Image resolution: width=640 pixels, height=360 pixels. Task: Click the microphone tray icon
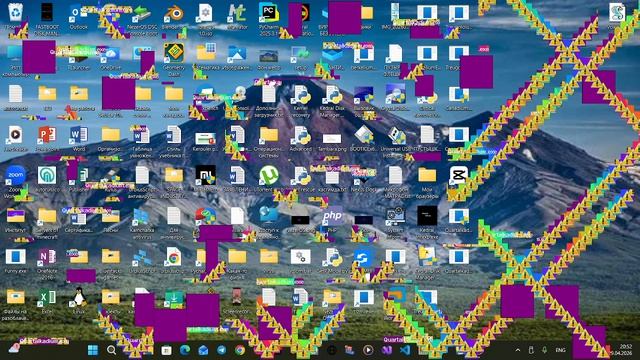tap(544, 350)
